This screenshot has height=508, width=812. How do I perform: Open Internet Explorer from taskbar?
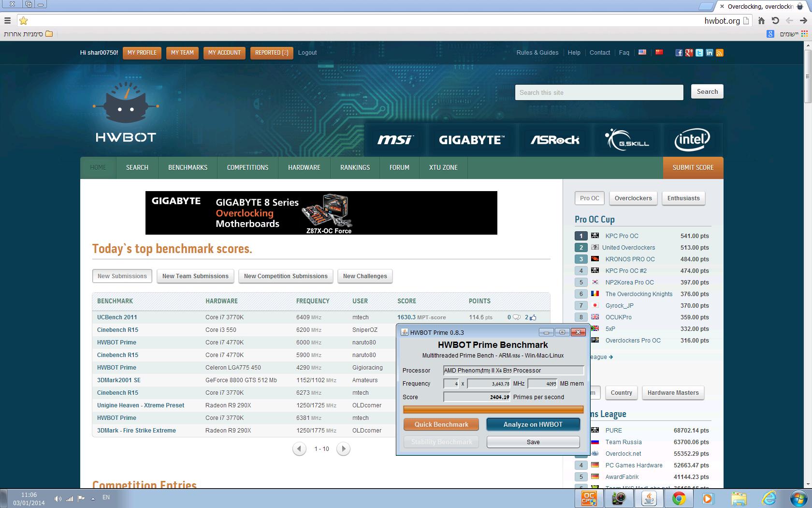(768, 498)
